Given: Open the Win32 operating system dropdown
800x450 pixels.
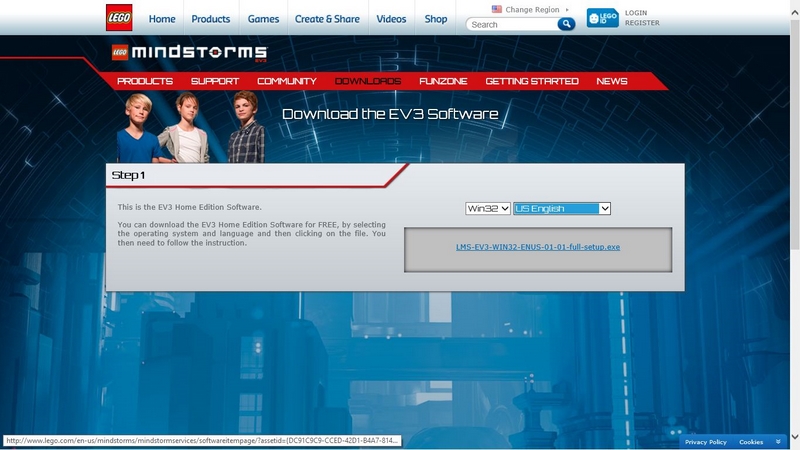Looking at the screenshot, I should point(488,208).
